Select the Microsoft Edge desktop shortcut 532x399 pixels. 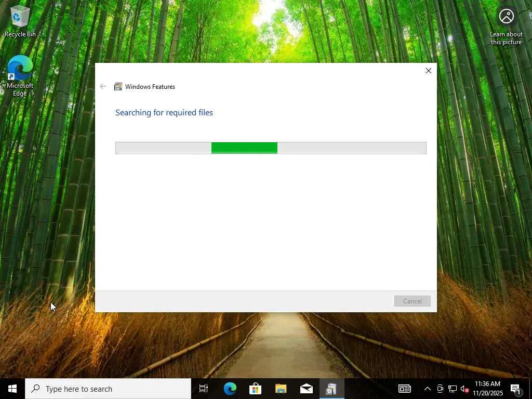point(20,76)
